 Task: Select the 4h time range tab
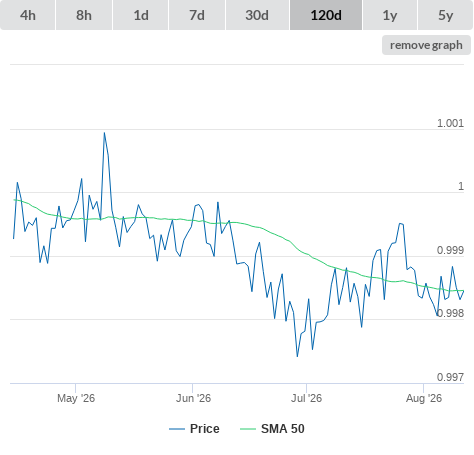pyautogui.click(x=28, y=15)
